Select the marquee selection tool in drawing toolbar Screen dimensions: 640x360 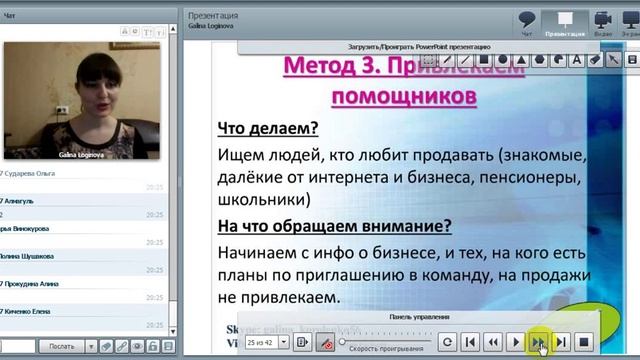click(429, 60)
